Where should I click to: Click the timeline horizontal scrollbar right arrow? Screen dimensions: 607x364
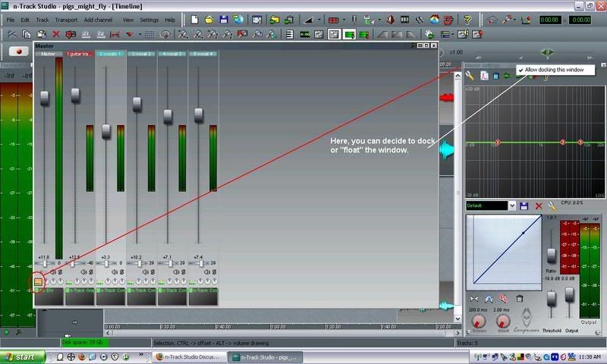(458, 333)
